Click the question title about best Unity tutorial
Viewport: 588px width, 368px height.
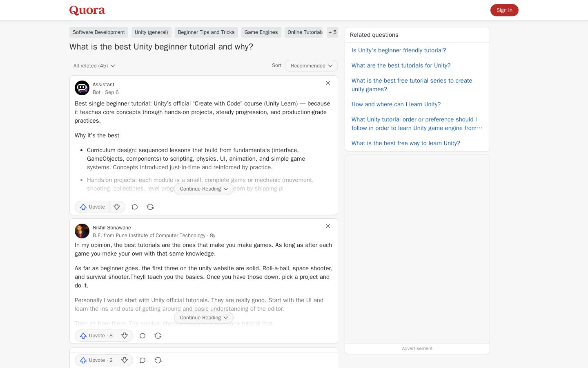tap(161, 47)
